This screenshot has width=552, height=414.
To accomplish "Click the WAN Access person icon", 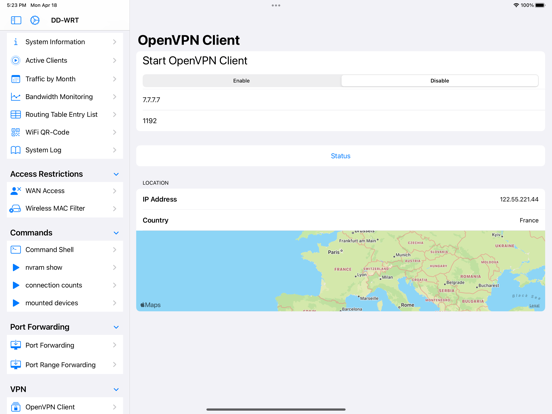I will [15, 191].
